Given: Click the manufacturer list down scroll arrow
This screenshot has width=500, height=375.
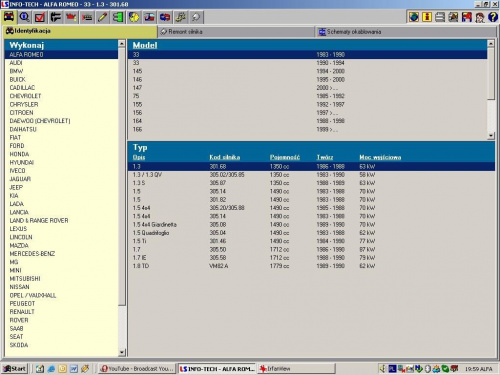Looking at the screenshot, I should tap(122, 352).
